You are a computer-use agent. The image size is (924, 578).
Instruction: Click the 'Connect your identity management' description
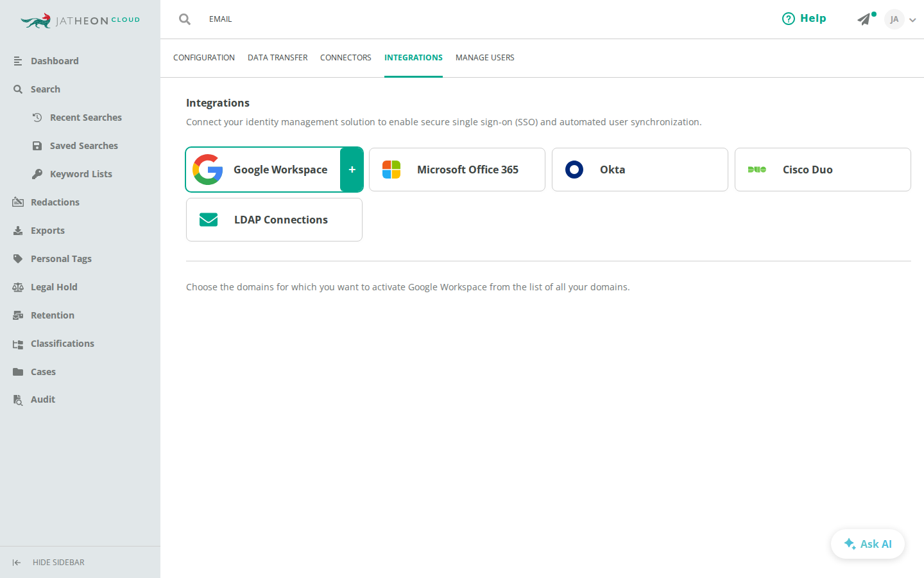coord(444,122)
